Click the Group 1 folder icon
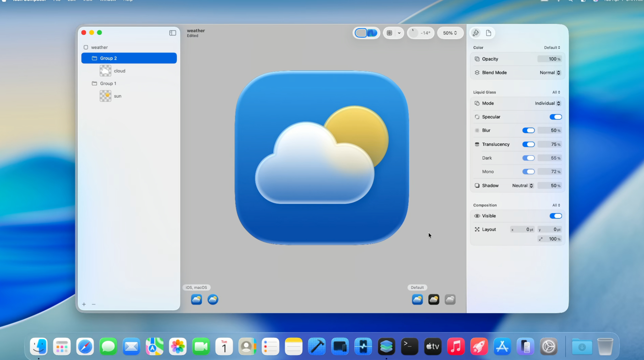The image size is (644, 360). coord(95,83)
